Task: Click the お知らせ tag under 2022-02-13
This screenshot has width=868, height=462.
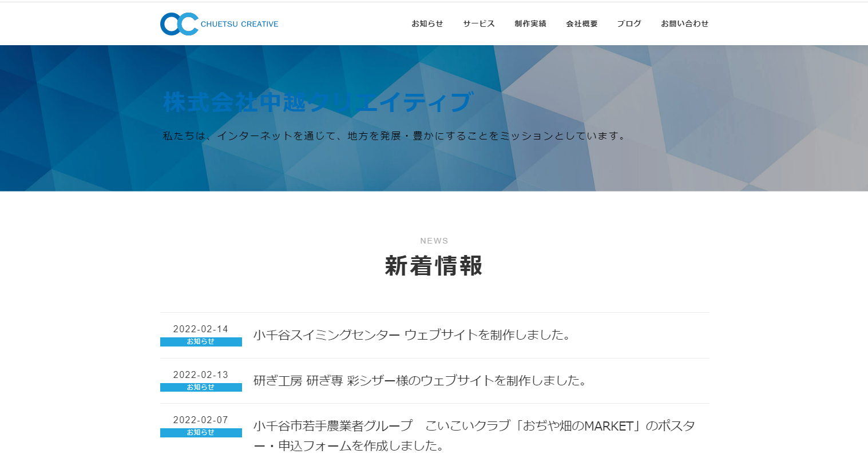Action: click(201, 387)
